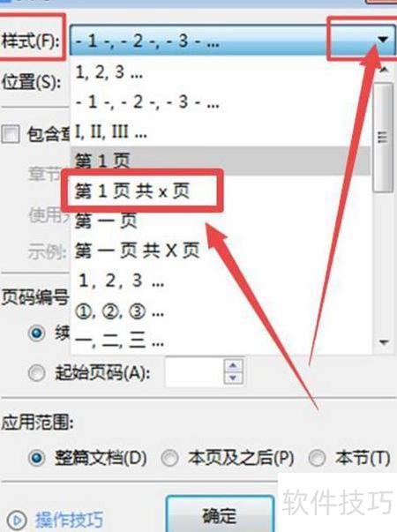Pick 第 一 页 共 X 页 option
Viewport: 397px width, 532px height.
tap(221, 251)
